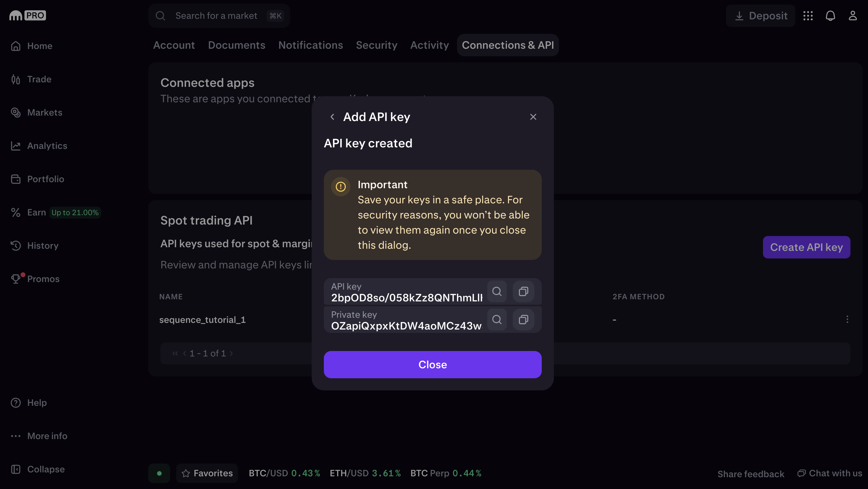Open the user profile icon
The height and width of the screenshot is (489, 868).
pos(853,16)
